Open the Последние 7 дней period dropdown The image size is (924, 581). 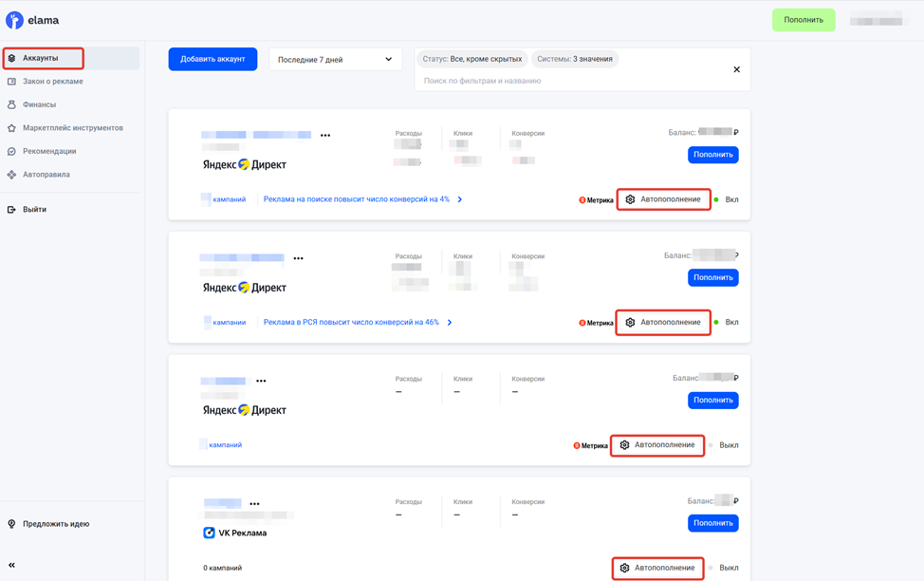tap(335, 60)
